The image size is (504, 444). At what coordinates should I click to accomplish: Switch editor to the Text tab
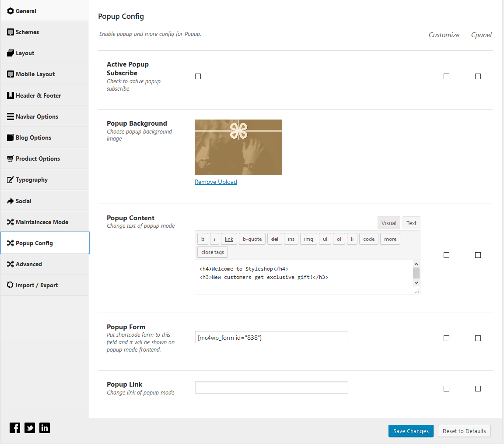point(411,223)
